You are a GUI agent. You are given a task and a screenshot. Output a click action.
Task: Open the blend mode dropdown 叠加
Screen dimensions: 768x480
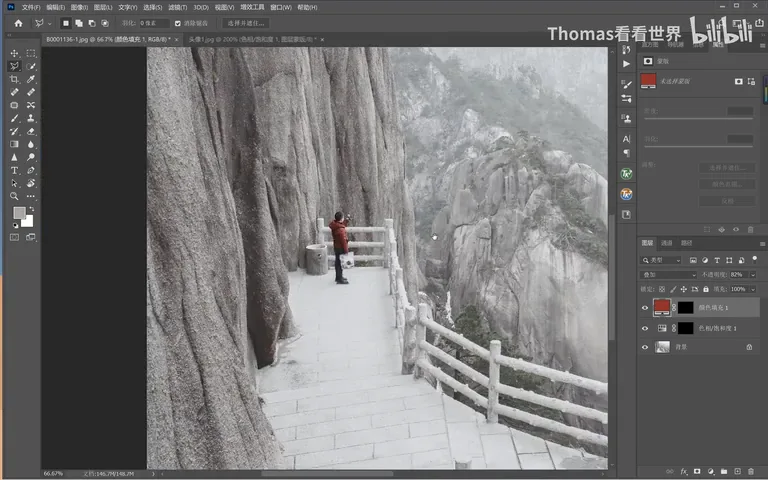click(x=669, y=275)
